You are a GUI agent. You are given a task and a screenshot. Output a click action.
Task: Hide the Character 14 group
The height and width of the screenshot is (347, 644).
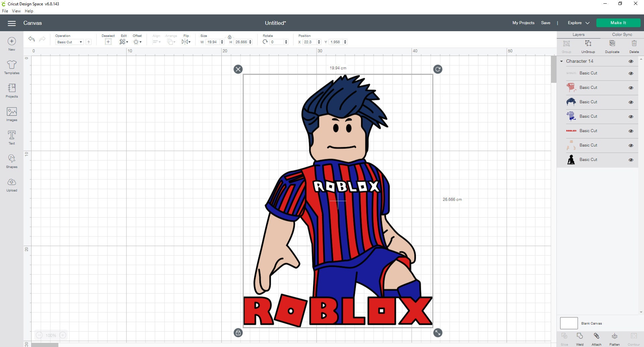point(631,61)
